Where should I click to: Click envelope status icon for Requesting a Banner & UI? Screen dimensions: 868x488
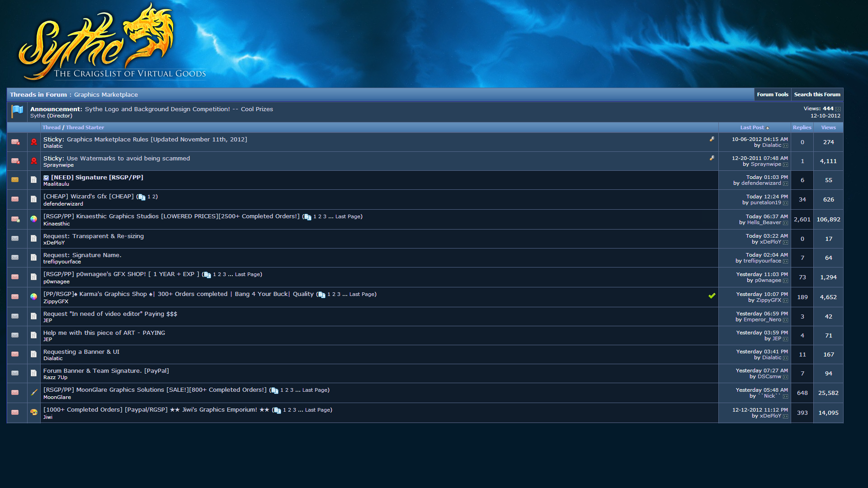15,354
